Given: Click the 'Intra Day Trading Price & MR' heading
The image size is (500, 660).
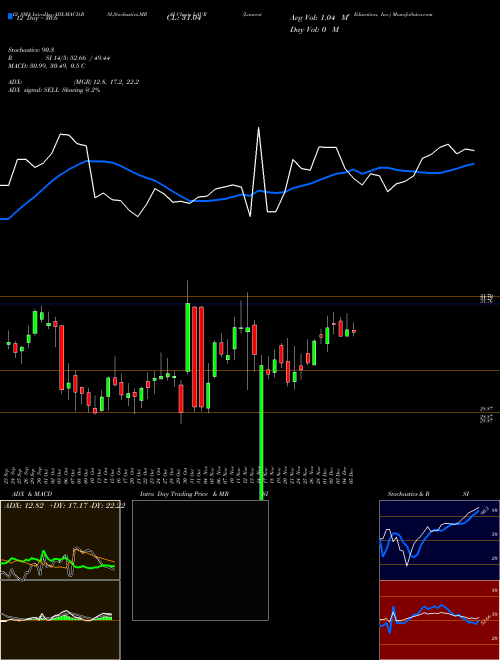Looking at the screenshot, I should tap(184, 494).
